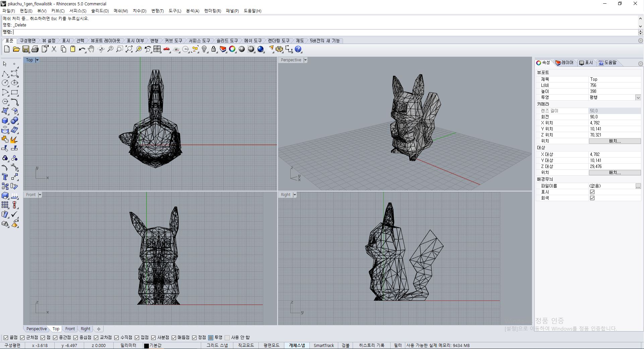Toggle 그리드 스냅 in the status bar
644x349 pixels.
(217, 345)
